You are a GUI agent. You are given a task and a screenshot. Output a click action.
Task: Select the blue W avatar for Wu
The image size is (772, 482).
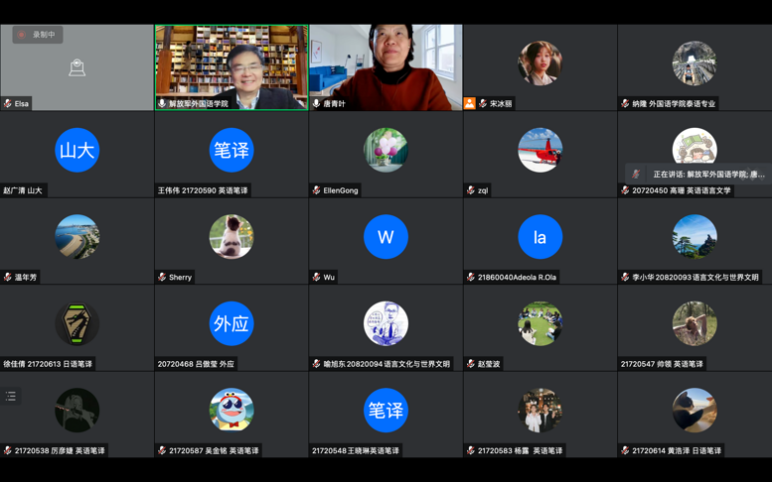[x=386, y=237]
